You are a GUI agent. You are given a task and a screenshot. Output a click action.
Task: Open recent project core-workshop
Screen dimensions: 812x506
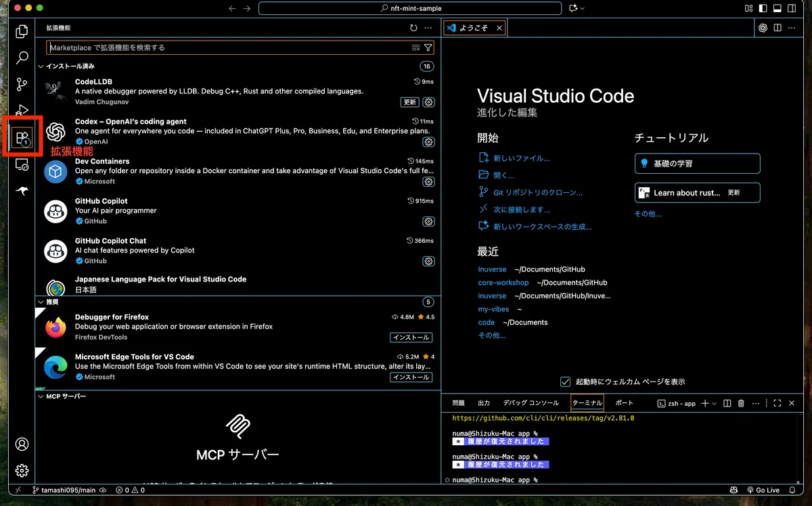[503, 283]
